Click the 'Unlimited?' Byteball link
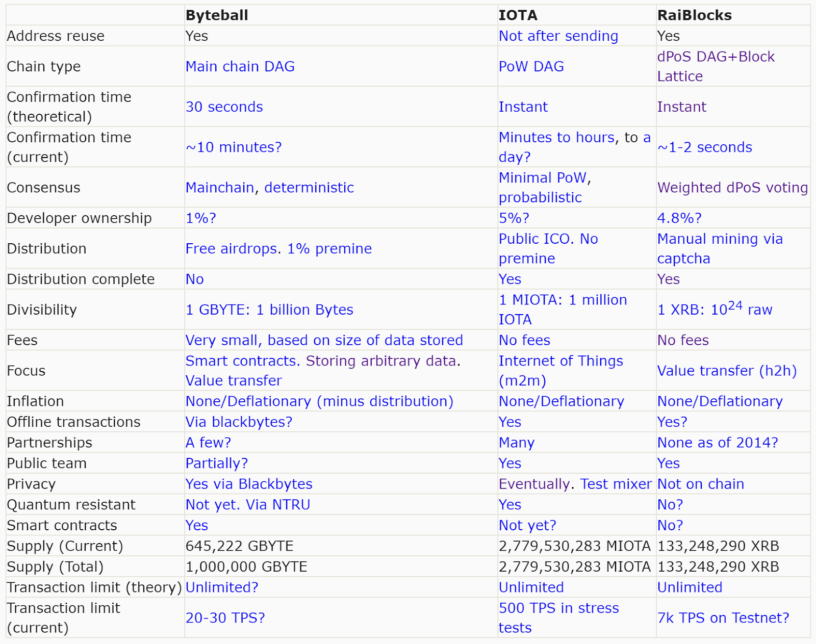The height and width of the screenshot is (644, 816). pos(222,587)
